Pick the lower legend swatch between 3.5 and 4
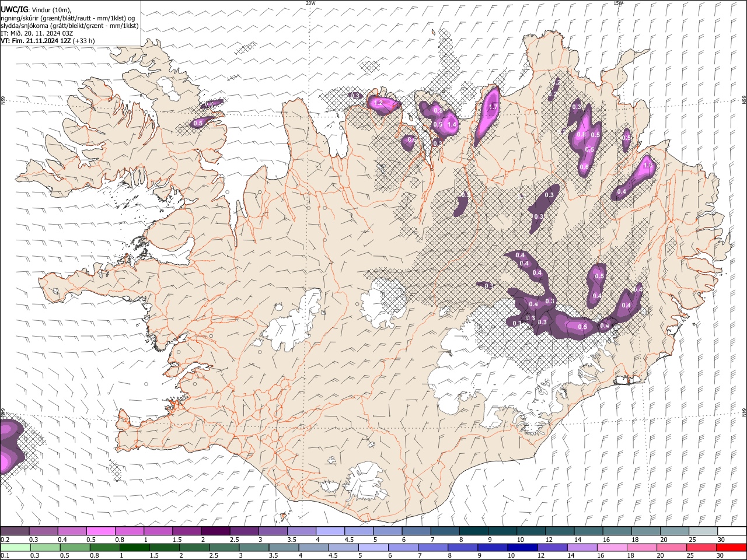This screenshot has width=747, height=560. (284, 548)
